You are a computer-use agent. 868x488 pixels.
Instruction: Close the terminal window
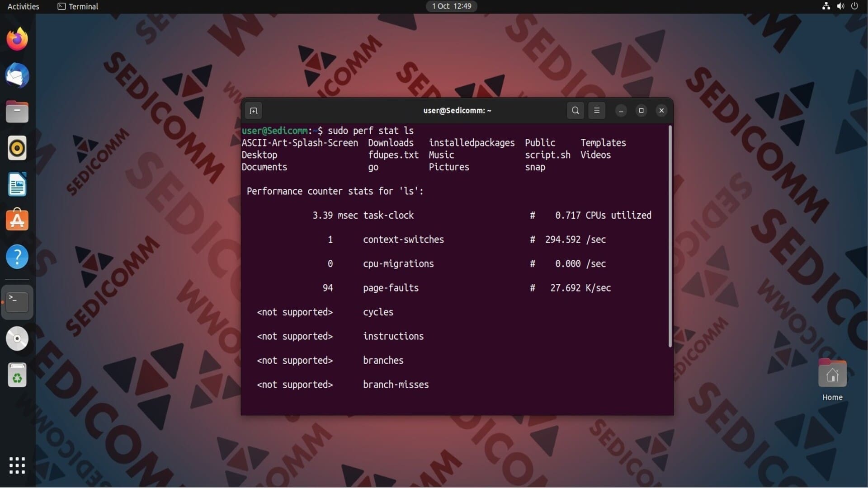pyautogui.click(x=661, y=111)
